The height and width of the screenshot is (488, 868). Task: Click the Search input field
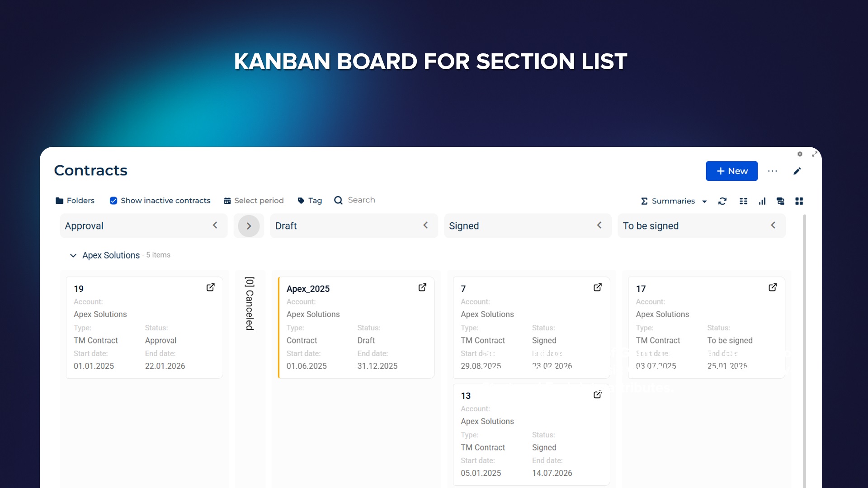(x=361, y=200)
